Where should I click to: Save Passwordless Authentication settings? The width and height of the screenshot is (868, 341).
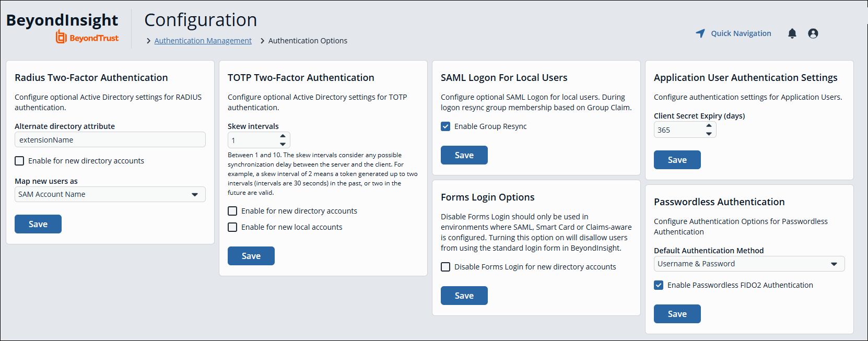click(677, 314)
